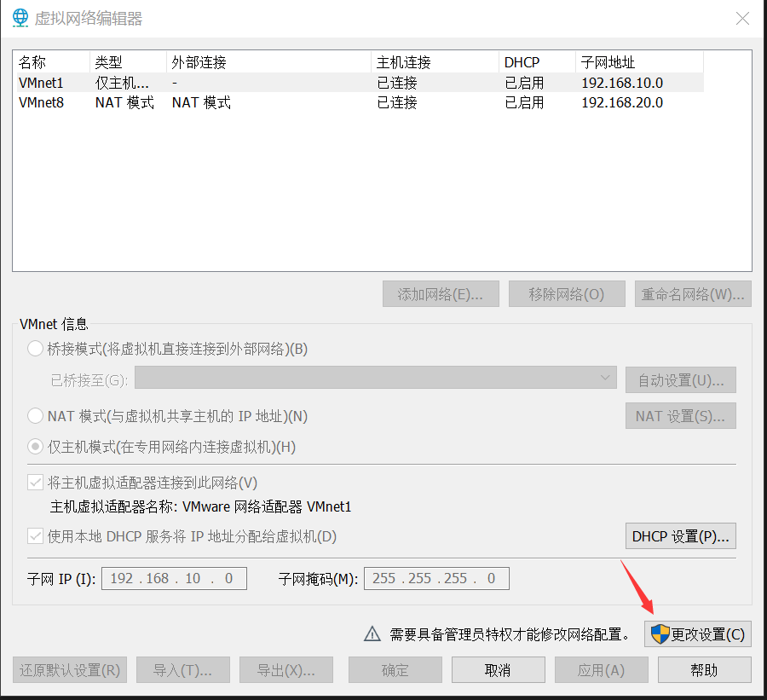Open DHCP 设置(P)...
Screen dimensions: 767x700
pos(680,536)
